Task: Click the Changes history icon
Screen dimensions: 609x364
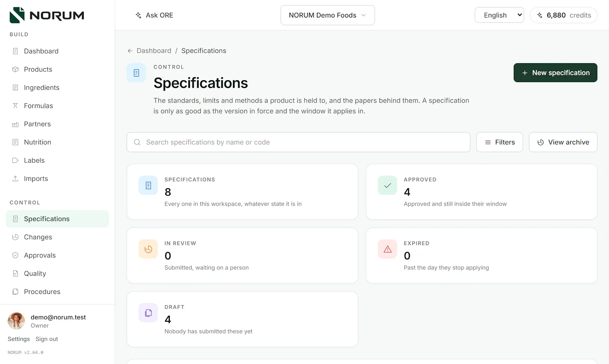Action: tap(15, 237)
